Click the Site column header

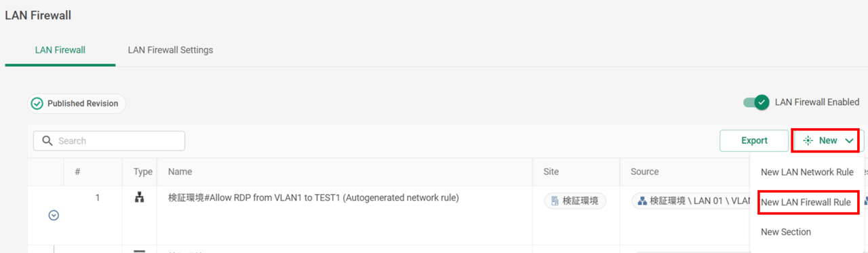(551, 172)
